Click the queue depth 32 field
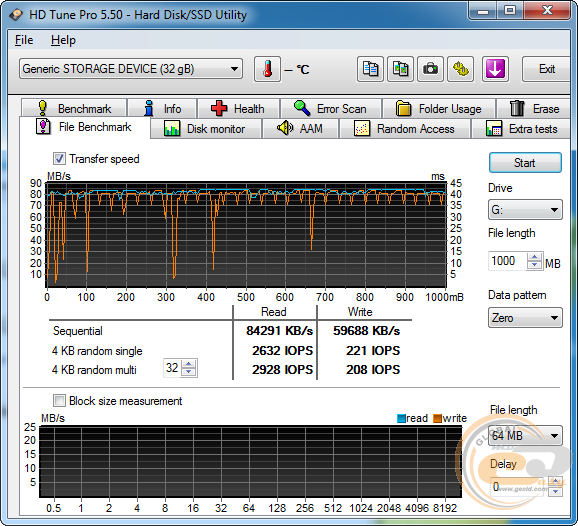Image resolution: width=578 pixels, height=526 pixels. pyautogui.click(x=172, y=368)
